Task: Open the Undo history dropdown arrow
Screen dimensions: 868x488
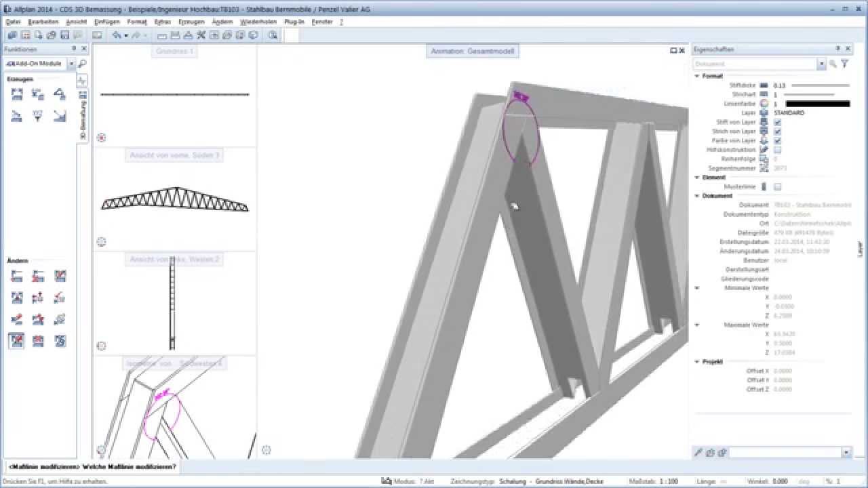Action: [x=125, y=35]
